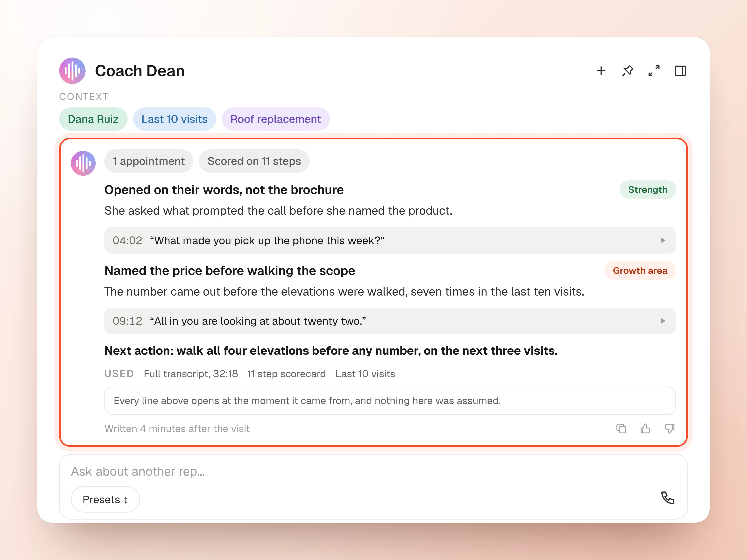
Task: Click the "Next action" bold line
Action: coord(331,351)
